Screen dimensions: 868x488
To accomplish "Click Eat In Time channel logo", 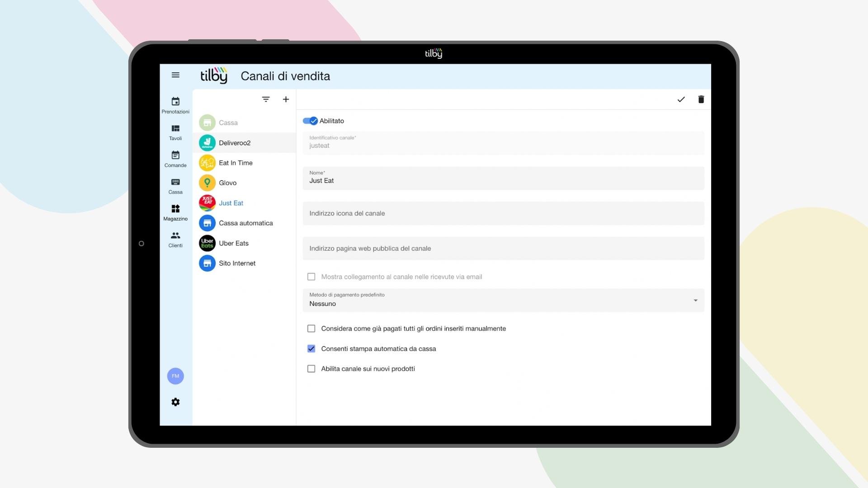I will tap(207, 163).
